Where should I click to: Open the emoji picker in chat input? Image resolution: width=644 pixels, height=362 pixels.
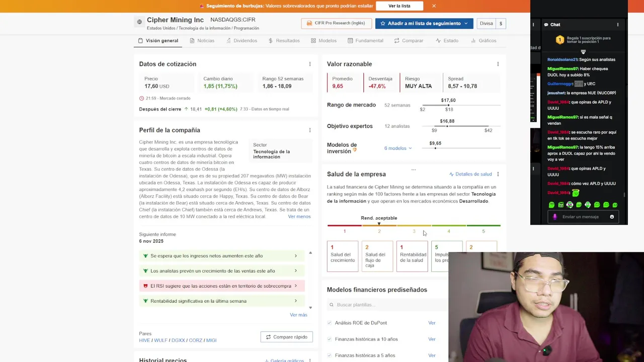[612, 217]
